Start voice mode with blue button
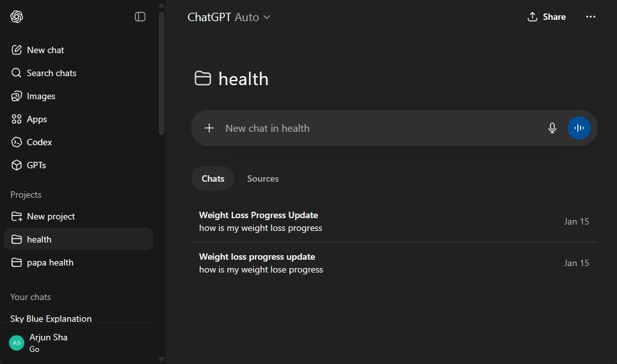 (x=579, y=128)
